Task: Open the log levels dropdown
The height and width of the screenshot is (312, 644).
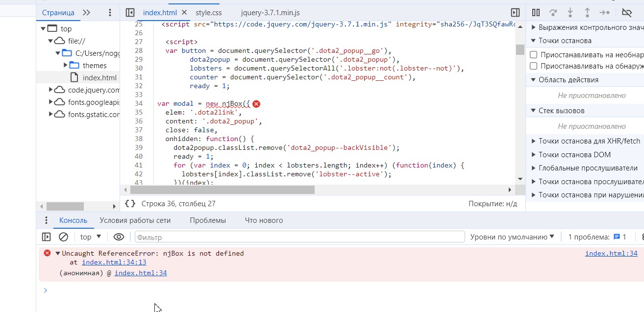Action: [512, 237]
